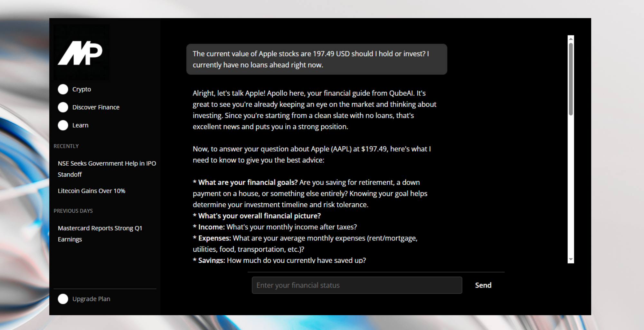Focus the financial status input field

point(357,285)
